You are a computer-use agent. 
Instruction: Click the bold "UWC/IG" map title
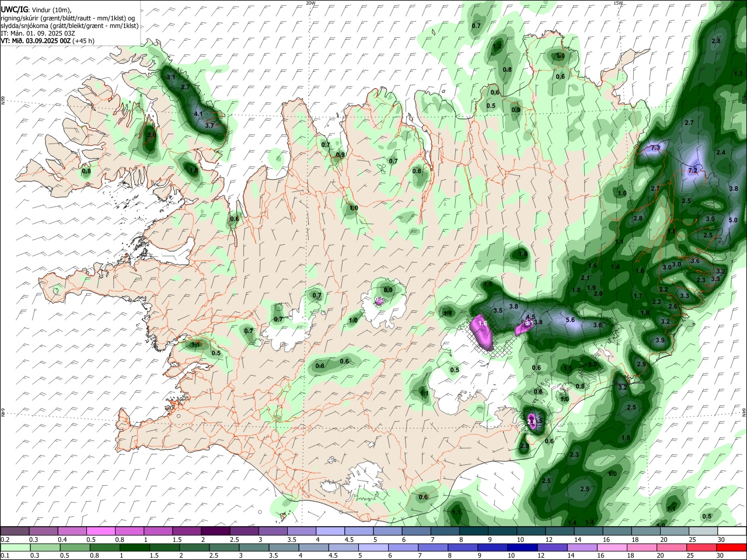coord(14,10)
